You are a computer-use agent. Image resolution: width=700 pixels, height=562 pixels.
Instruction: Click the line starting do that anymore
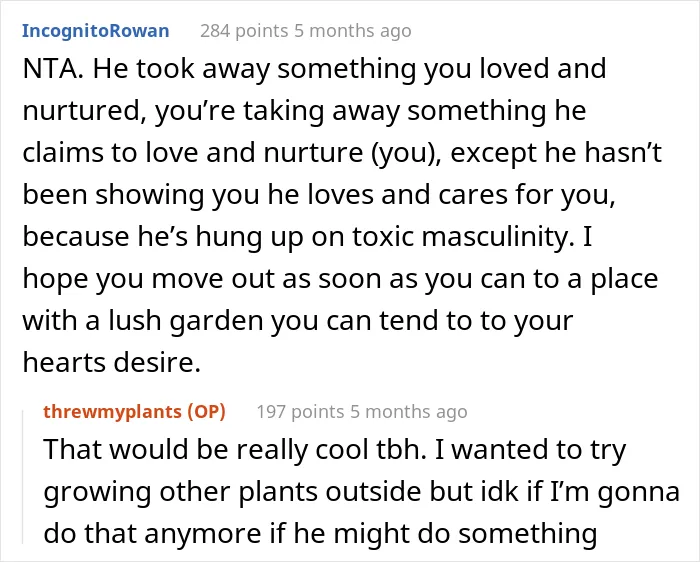point(320,533)
